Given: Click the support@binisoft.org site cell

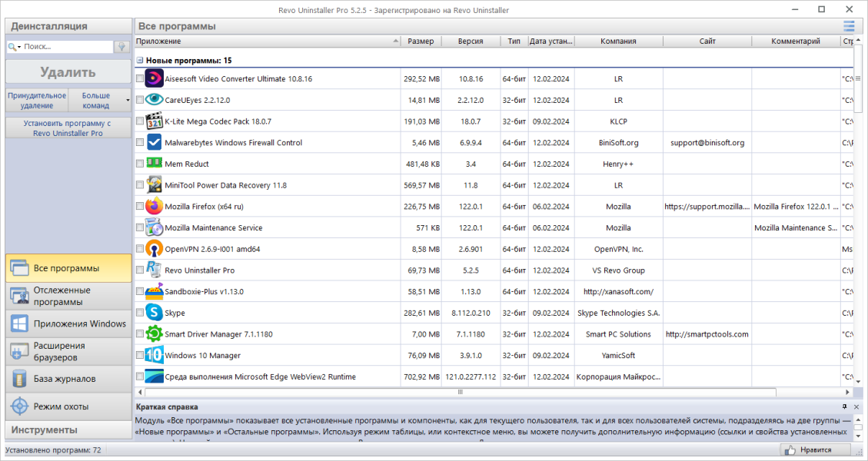Looking at the screenshot, I should click(707, 142).
